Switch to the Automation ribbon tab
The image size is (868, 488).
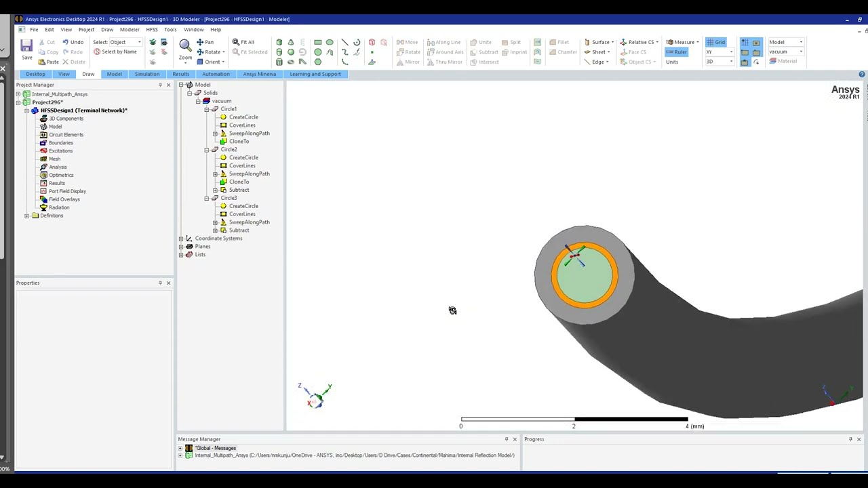(x=216, y=74)
